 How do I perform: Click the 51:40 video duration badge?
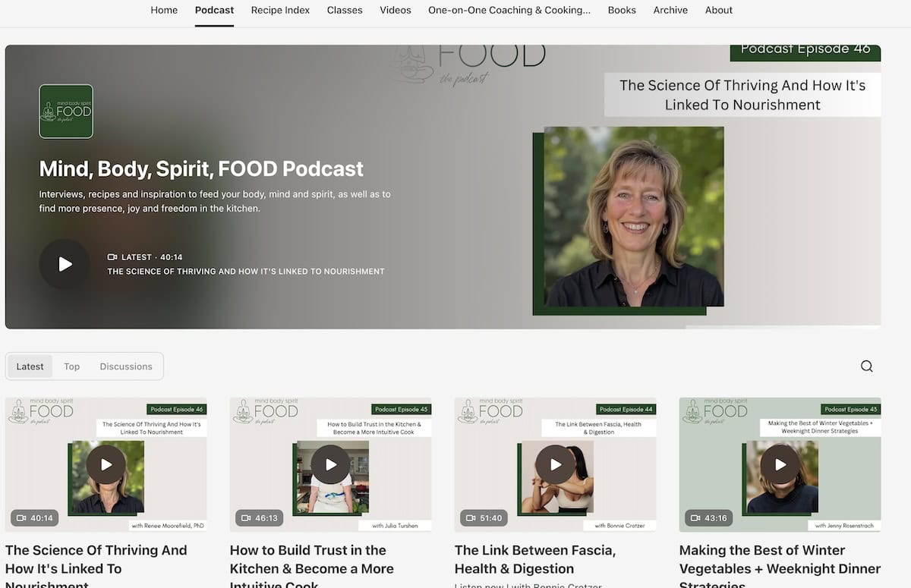tap(484, 518)
